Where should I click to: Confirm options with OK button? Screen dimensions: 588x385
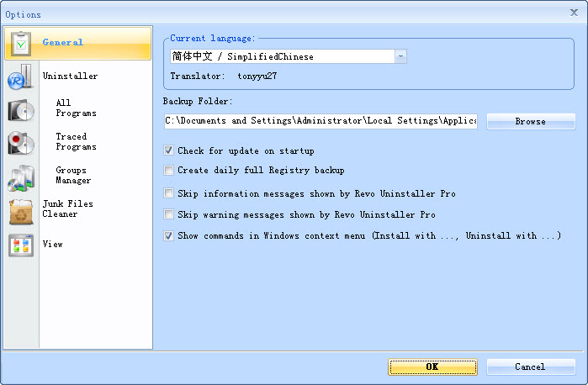pos(432,367)
